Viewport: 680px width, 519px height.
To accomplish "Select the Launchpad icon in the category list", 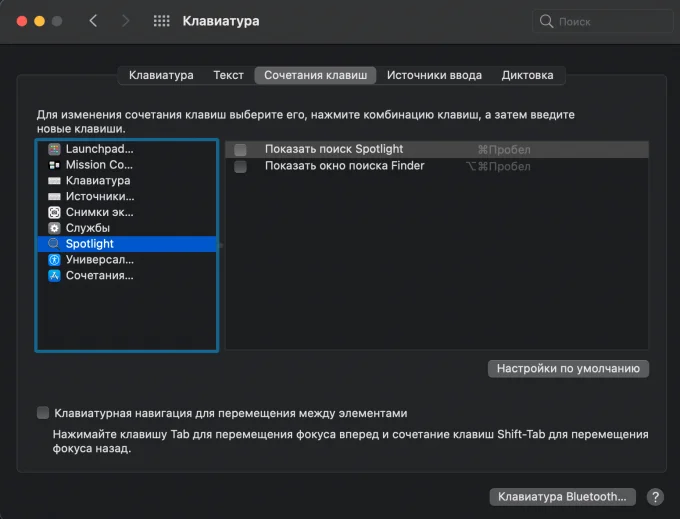I will 54,149.
